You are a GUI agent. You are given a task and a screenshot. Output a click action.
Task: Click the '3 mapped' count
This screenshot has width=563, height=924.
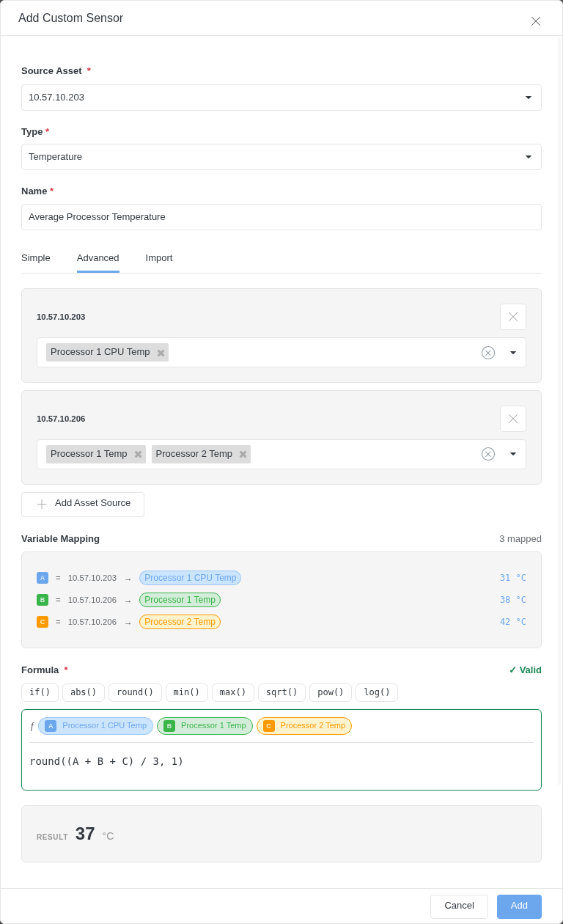[520, 539]
